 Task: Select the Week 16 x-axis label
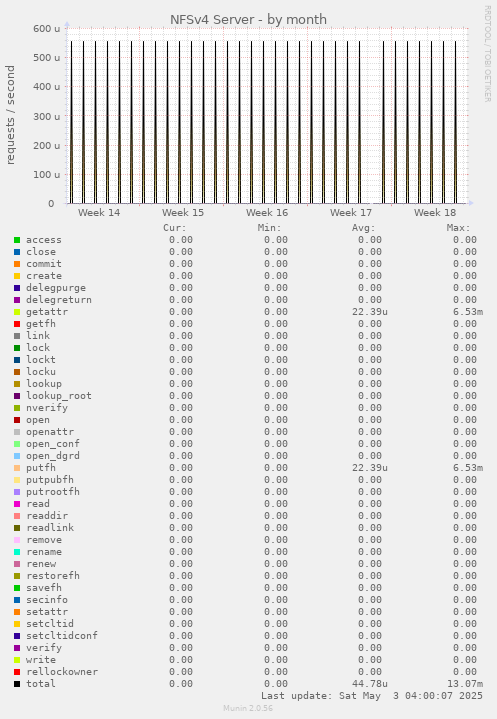click(267, 213)
